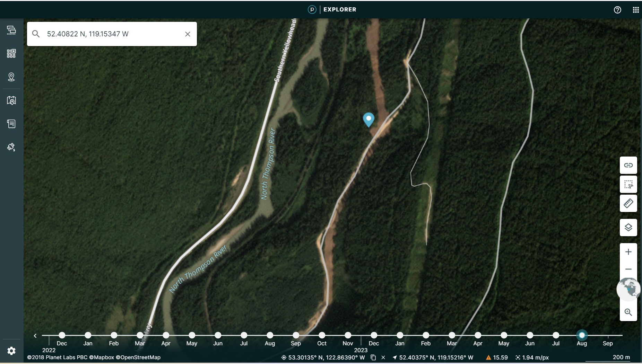Open the apps grid menu icon
Screen dimensions: 642x364
point(636,10)
